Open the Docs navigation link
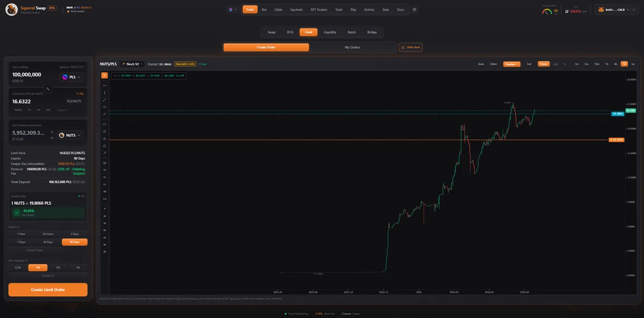This screenshot has height=318, width=644. click(x=401, y=9)
